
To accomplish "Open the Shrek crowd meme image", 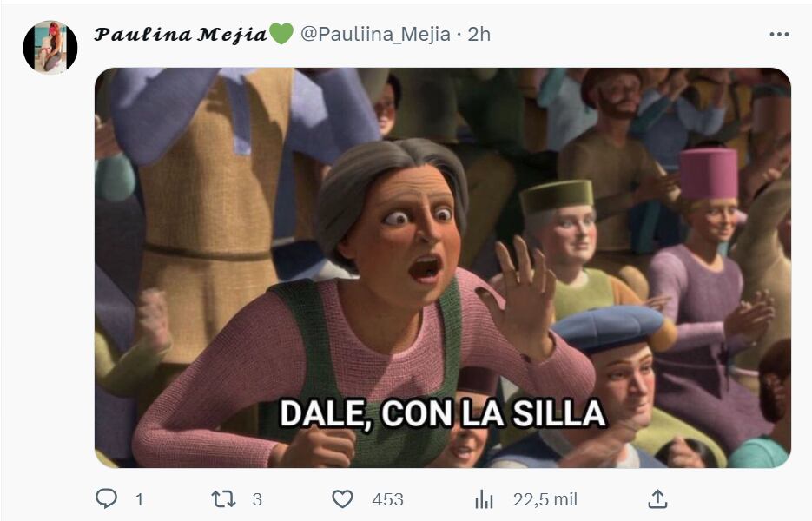I will pyautogui.click(x=443, y=267).
